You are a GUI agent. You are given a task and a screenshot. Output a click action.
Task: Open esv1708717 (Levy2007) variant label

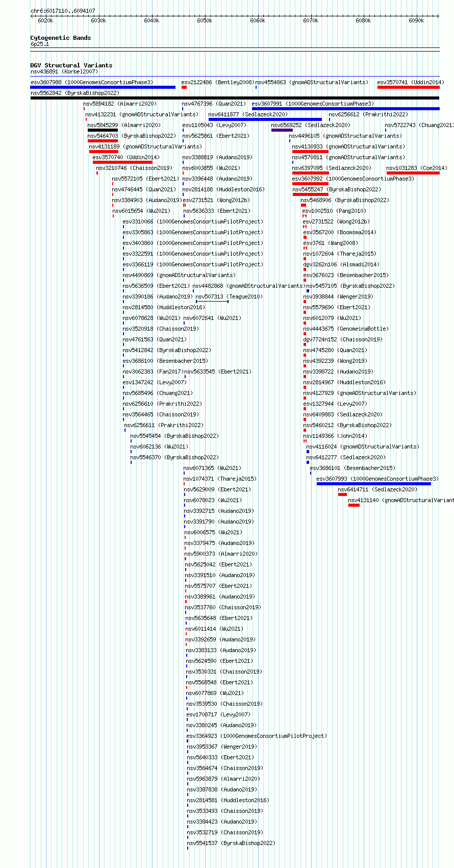[218, 714]
